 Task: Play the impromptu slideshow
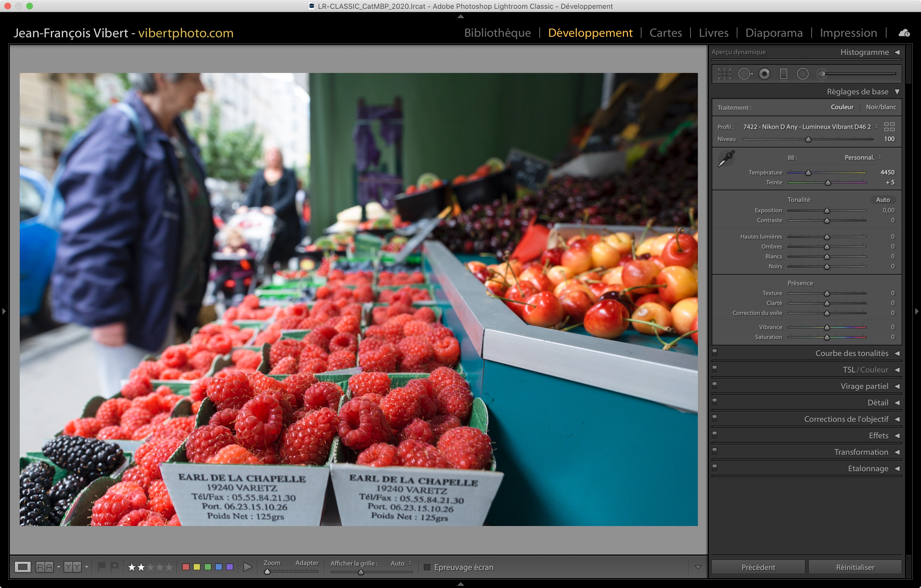248,567
